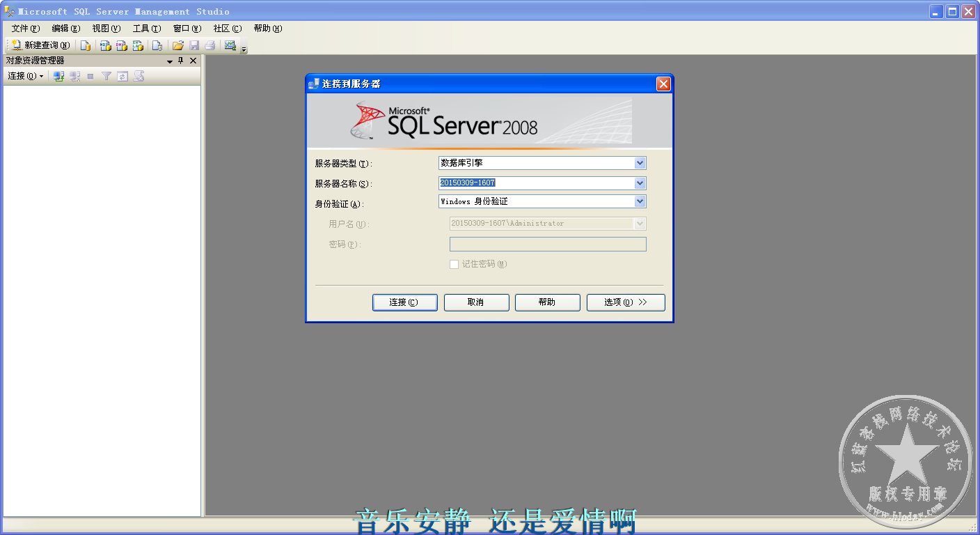Click the 密码 password field
The width and height of the screenshot is (980, 535).
[548, 244]
